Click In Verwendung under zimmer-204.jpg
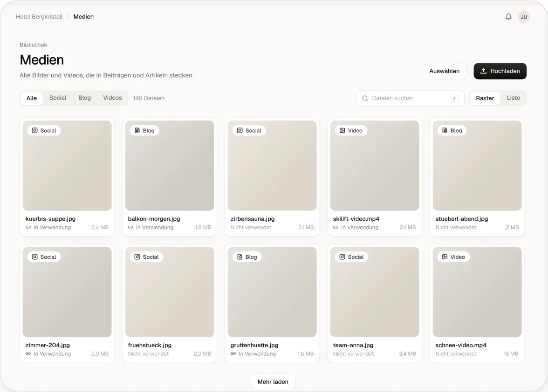This screenshot has width=548, height=392. coord(52,354)
